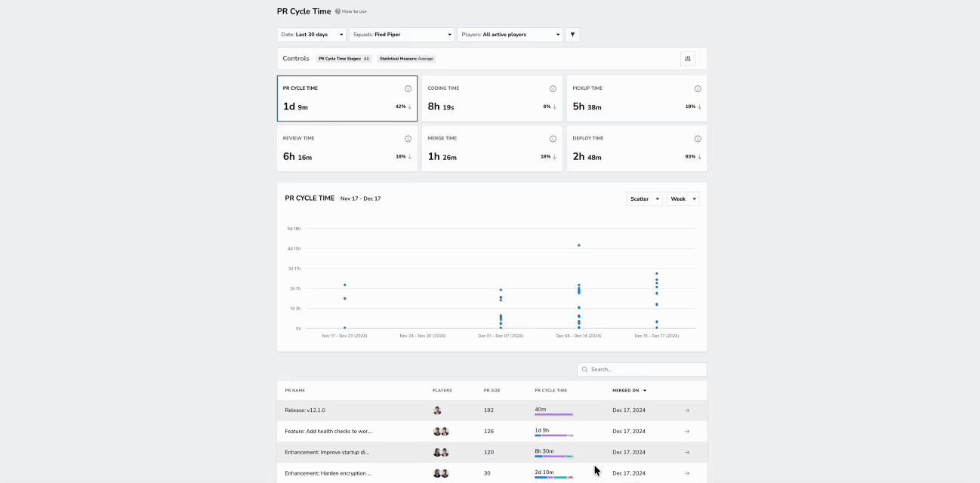Image resolution: width=980 pixels, height=483 pixels.
Task: Click the search magnifier icon
Action: [585, 370]
